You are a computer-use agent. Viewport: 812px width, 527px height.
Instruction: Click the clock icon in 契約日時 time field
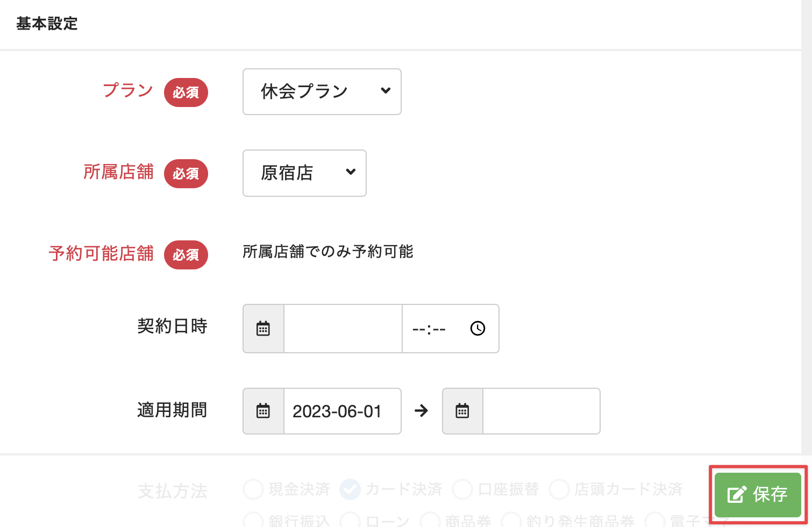(478, 329)
